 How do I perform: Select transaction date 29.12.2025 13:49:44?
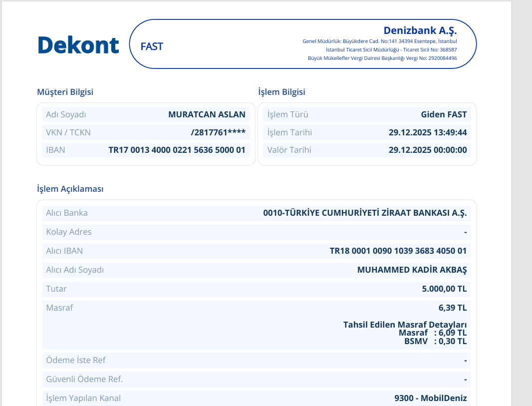coord(428,132)
